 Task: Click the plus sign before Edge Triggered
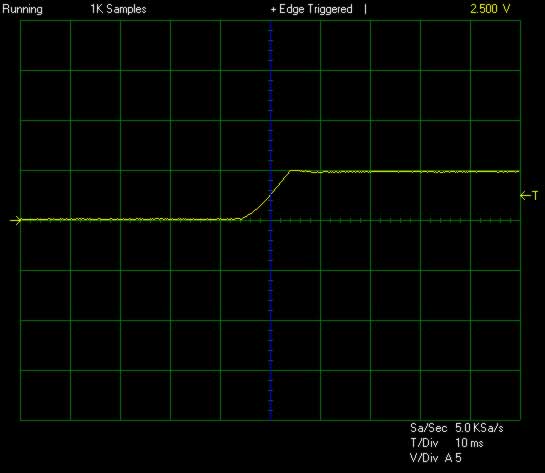click(x=273, y=10)
